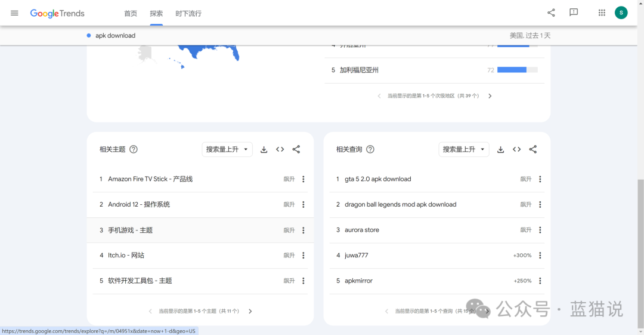The height and width of the screenshot is (335, 644).
Task: Open more options for Itch.io
Action: coord(304,255)
